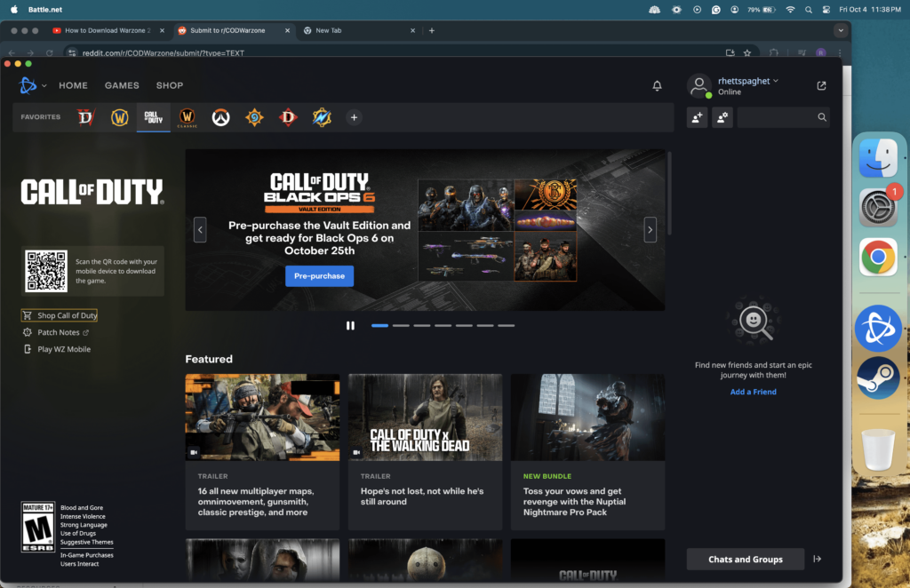Jump to the second carousel slide indicator
Screen dimensions: 910x588
tap(401, 326)
